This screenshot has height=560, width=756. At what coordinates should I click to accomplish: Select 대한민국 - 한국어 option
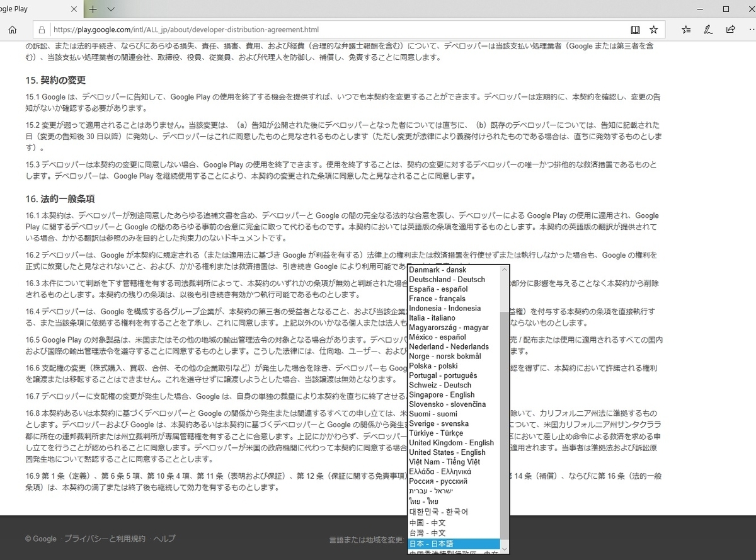pos(454,511)
